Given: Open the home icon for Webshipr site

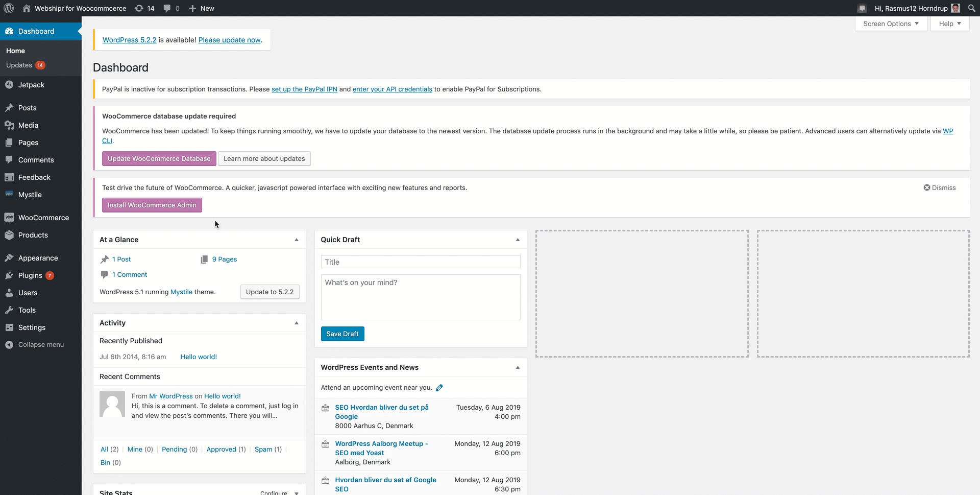Looking at the screenshot, I should (x=27, y=8).
